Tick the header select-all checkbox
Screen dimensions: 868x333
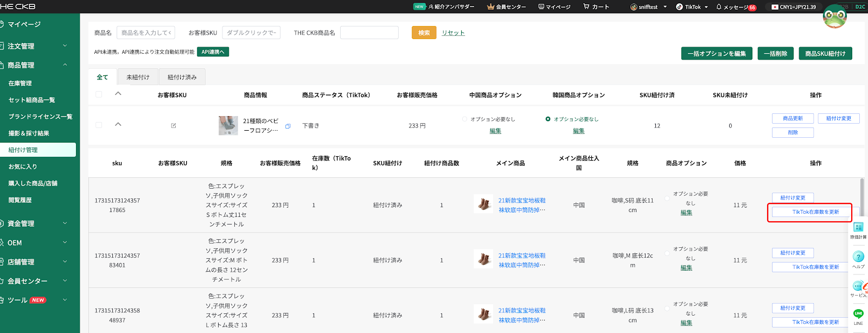99,94
